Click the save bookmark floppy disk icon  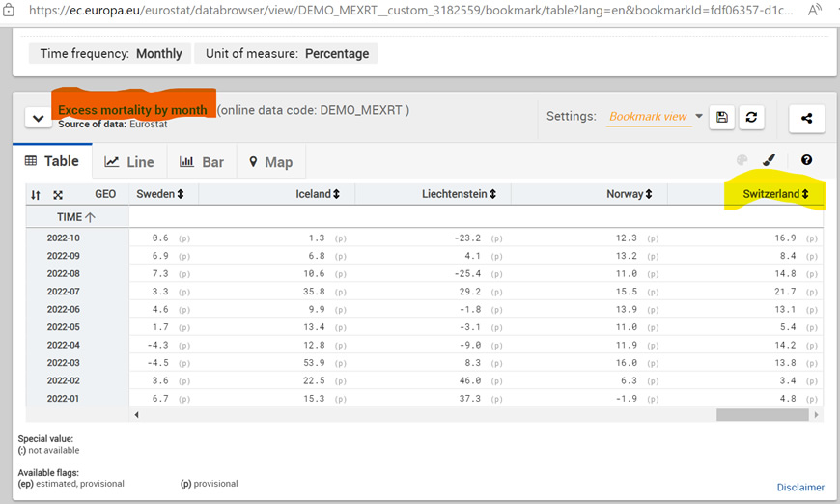[721, 117]
